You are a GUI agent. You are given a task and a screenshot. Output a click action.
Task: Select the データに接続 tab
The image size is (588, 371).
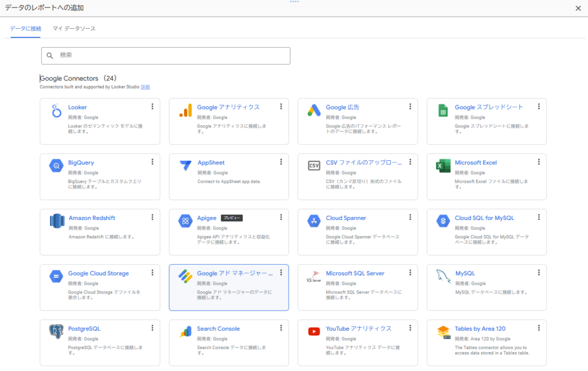click(25, 28)
